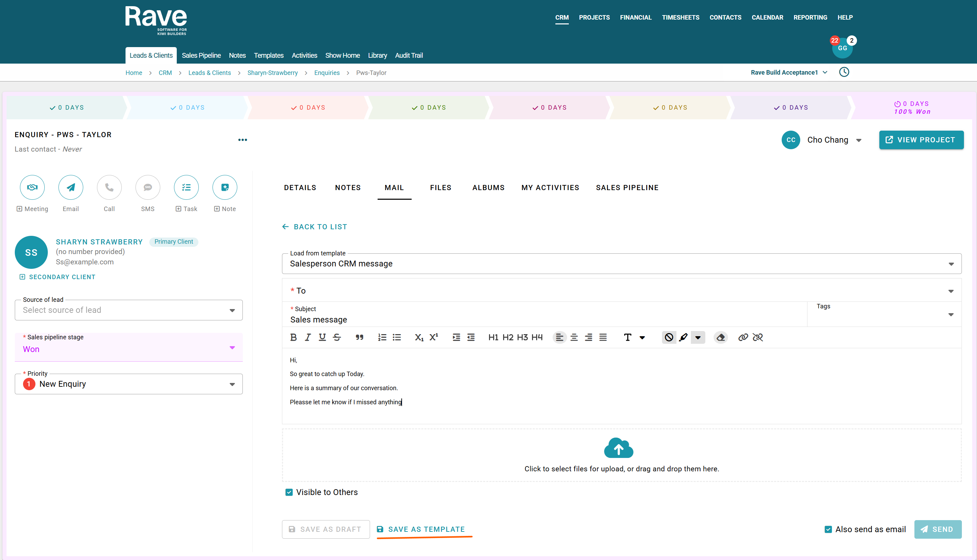This screenshot has width=977, height=560.
Task: Open the clock history icon
Action: [x=844, y=72]
